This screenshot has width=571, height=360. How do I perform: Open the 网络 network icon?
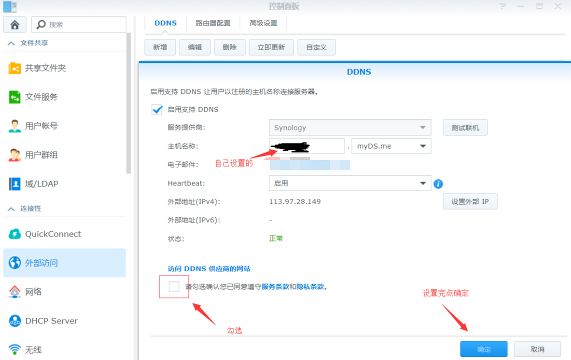(x=15, y=292)
